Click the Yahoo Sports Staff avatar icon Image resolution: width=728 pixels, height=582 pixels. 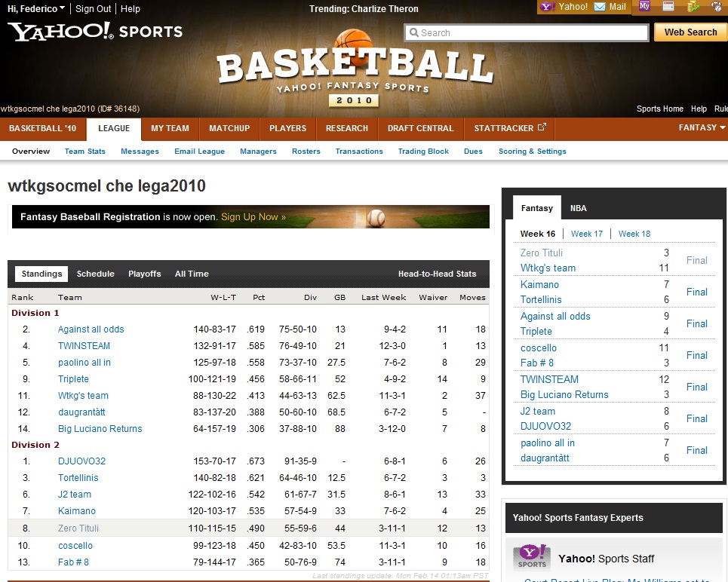click(531, 558)
